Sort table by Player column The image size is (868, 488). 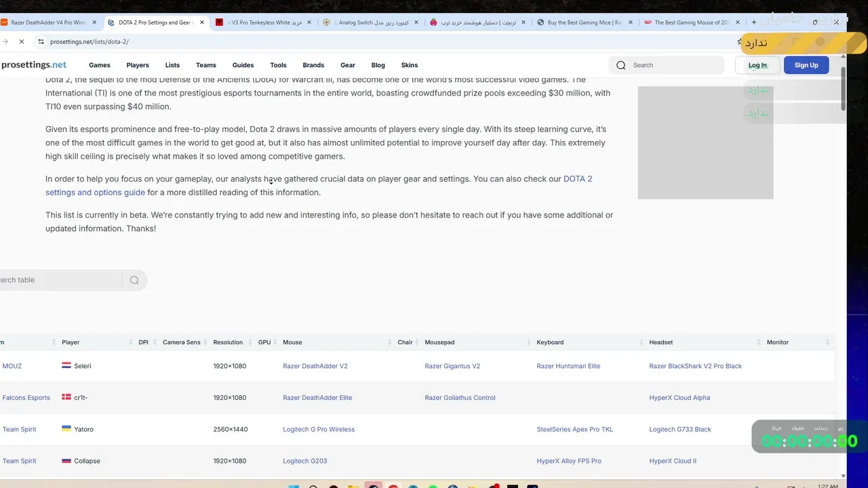point(71,342)
